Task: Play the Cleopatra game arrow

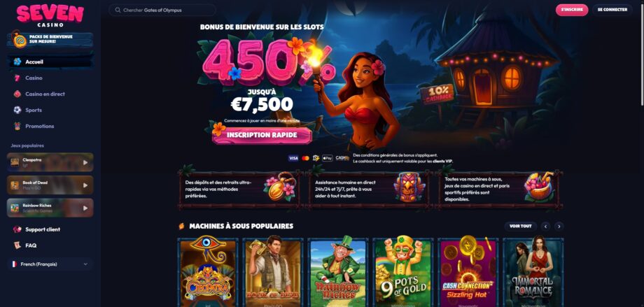Action: point(85,162)
